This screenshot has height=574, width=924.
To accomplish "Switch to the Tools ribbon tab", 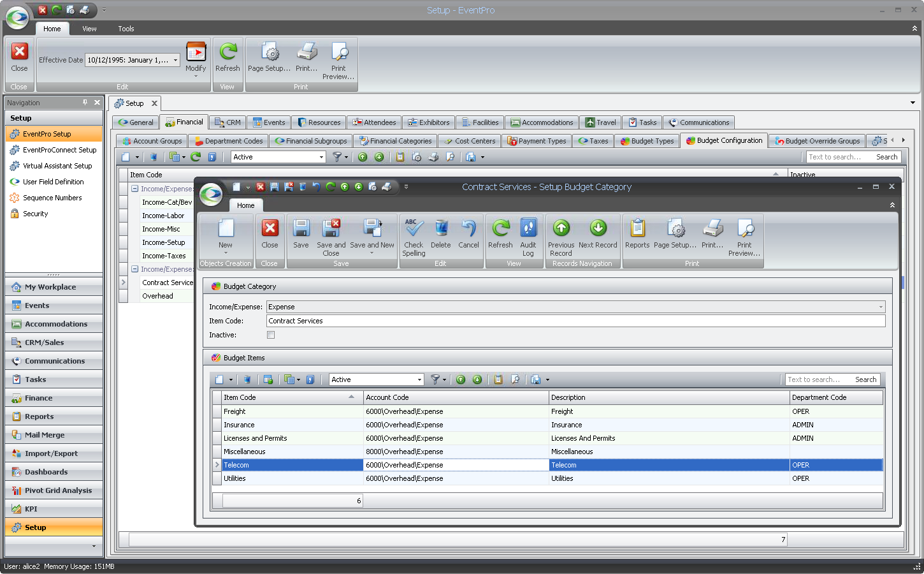I will [126, 29].
